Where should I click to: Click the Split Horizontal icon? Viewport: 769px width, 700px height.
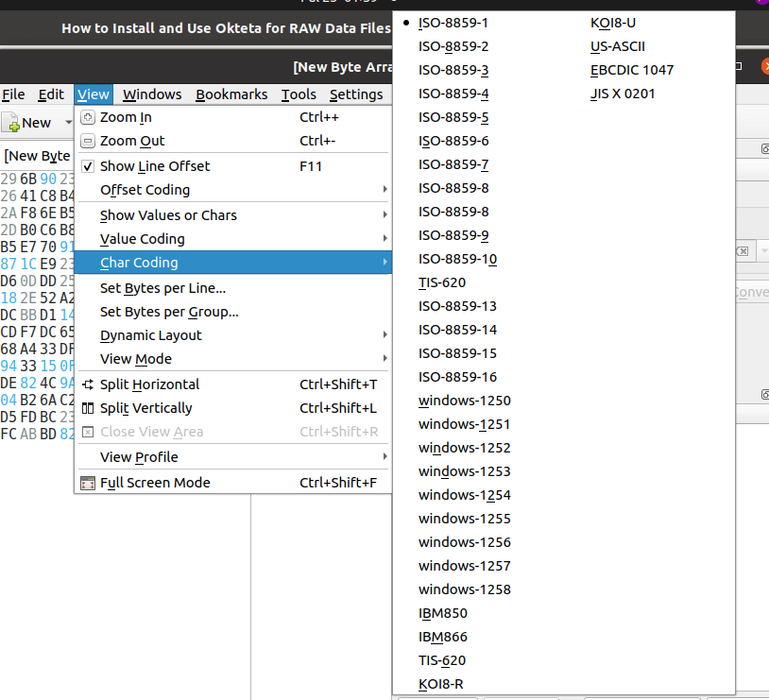point(87,384)
